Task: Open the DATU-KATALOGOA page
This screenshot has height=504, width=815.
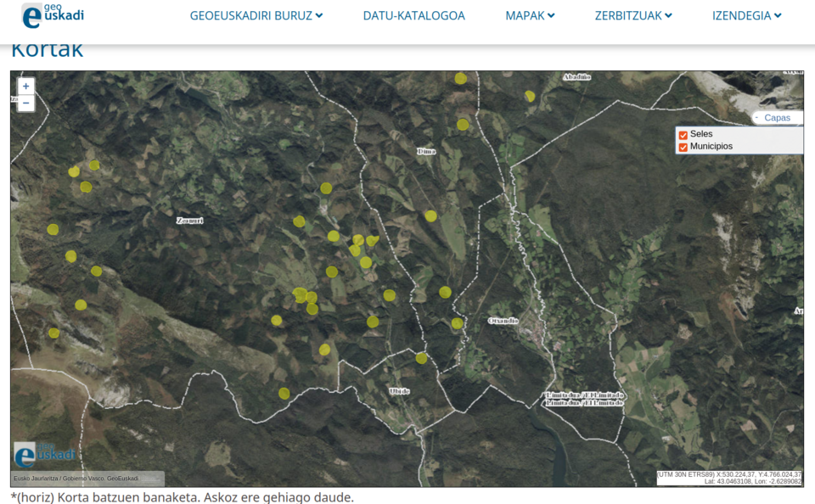Action: pos(413,15)
